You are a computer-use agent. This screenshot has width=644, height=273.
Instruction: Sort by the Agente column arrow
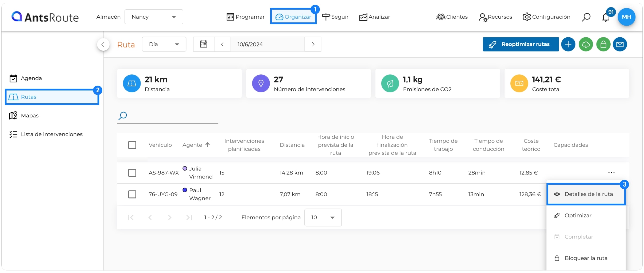[208, 145]
